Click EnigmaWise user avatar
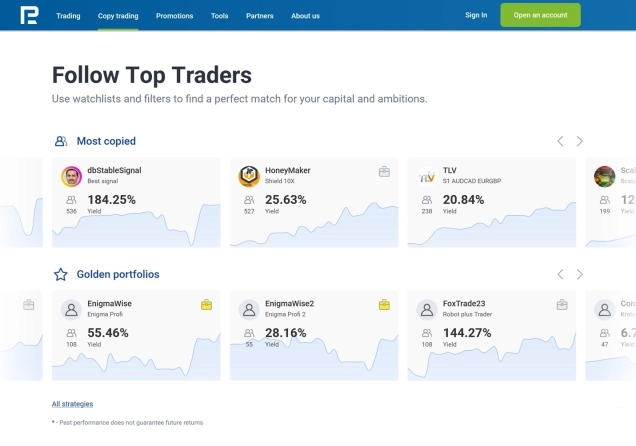Viewport: 636px width, 446px height. coord(71,310)
